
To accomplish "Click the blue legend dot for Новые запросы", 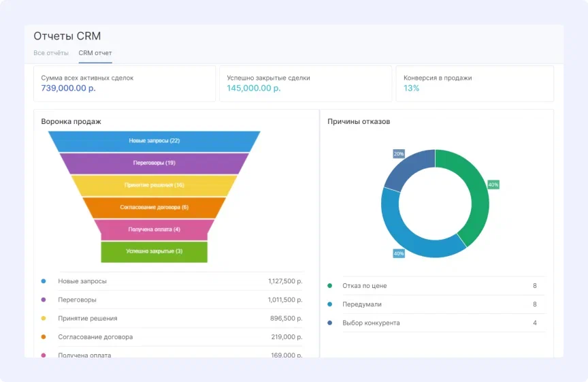I will 44,281.
